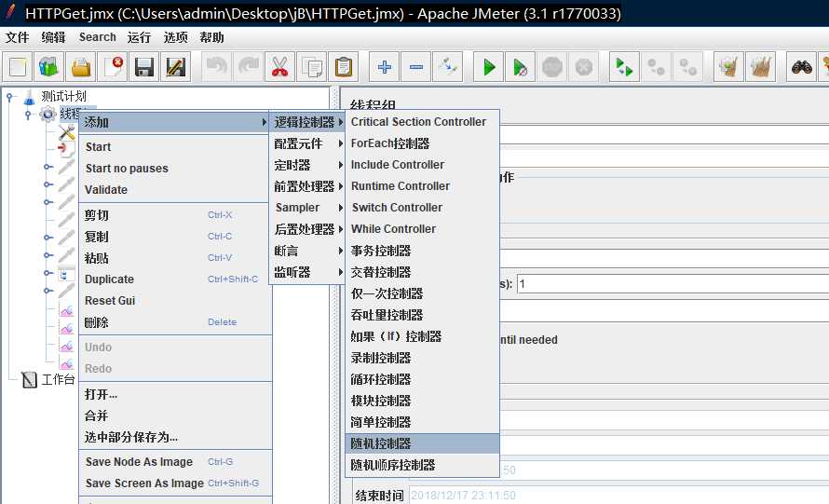Expand the 后置处理器 submenu
829x504 pixels.
point(307,229)
